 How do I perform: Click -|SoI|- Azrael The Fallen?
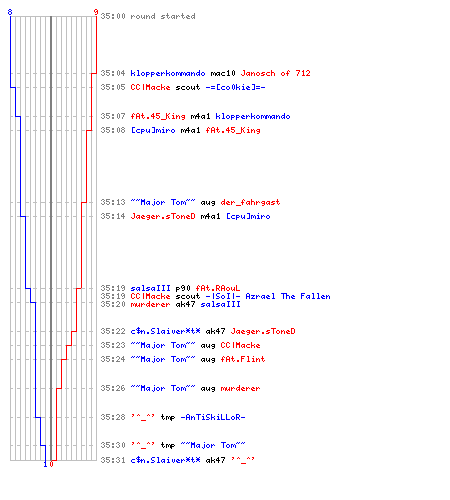click(268, 296)
